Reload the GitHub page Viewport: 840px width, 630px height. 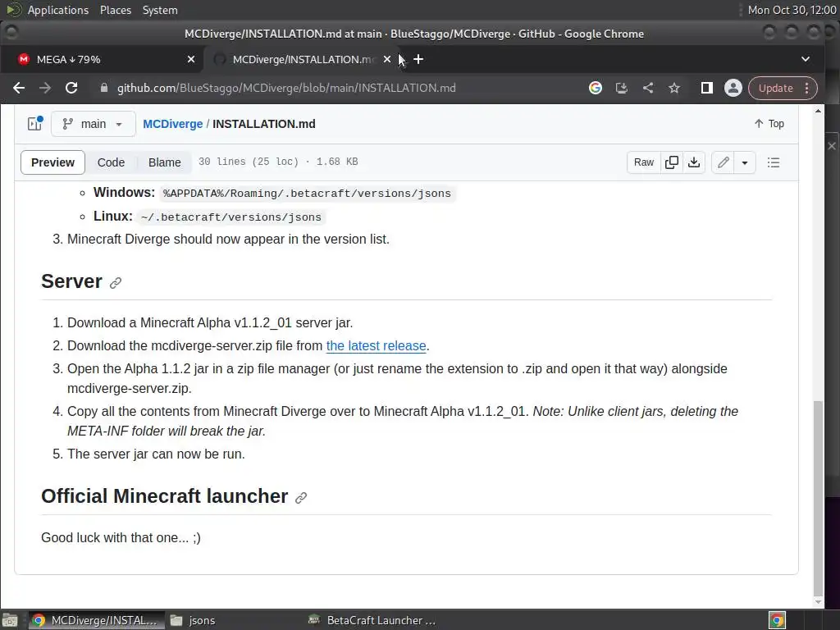(x=71, y=88)
